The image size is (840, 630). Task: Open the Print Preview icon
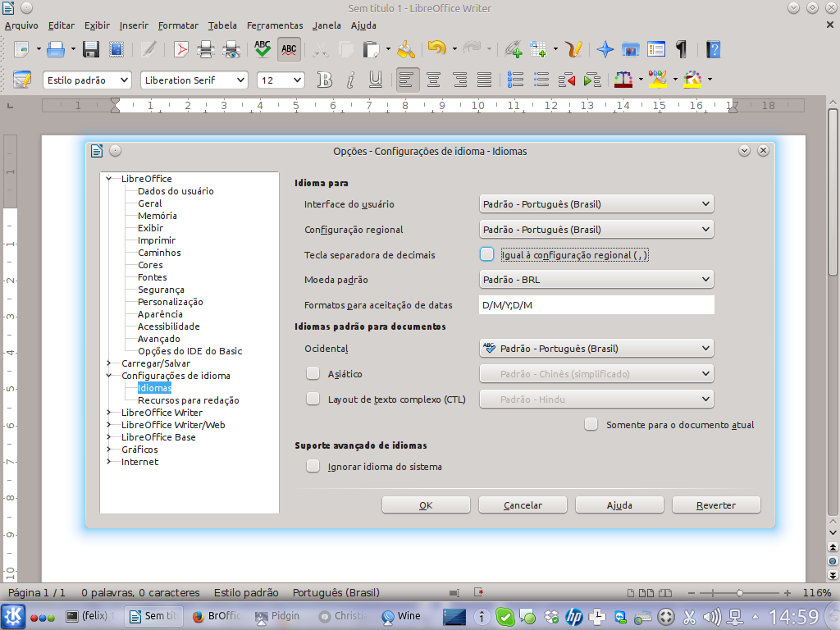pyautogui.click(x=231, y=49)
